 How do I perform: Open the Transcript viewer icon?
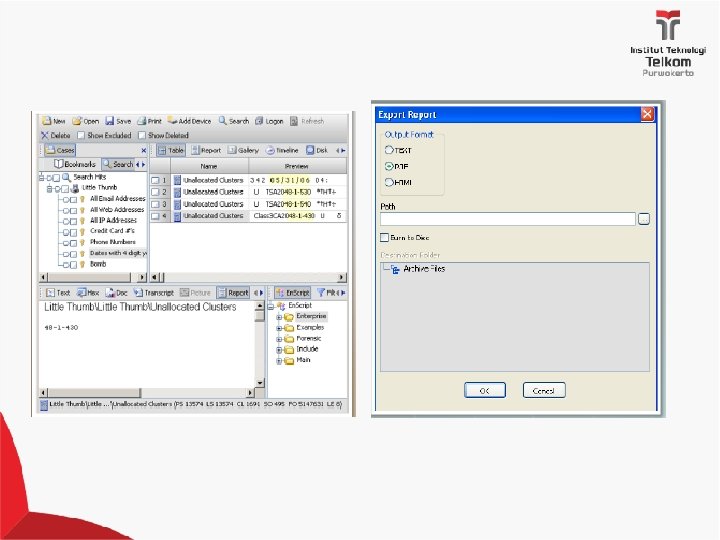(x=138, y=292)
